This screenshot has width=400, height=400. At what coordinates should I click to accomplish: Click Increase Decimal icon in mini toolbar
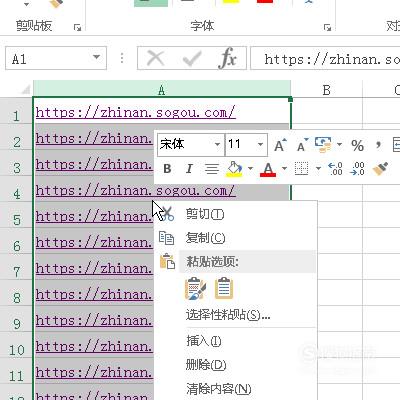(x=335, y=169)
